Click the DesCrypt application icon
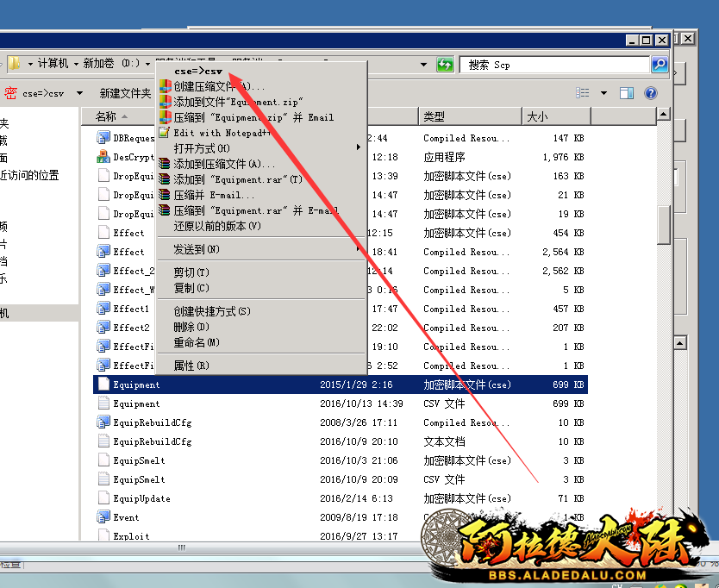This screenshot has width=719, height=588. pos(103,157)
